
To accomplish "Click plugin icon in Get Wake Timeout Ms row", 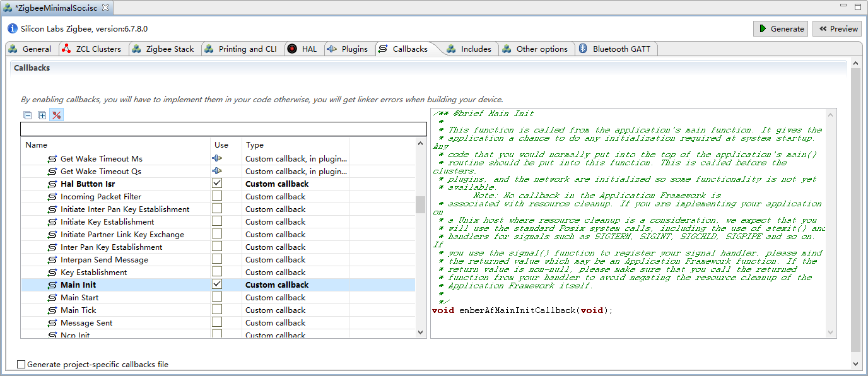I will point(217,158).
